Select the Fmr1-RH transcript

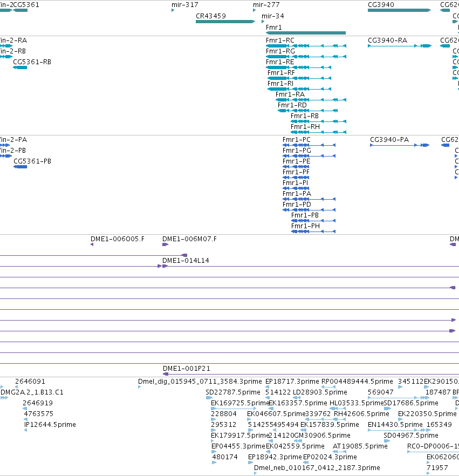pyautogui.click(x=319, y=132)
